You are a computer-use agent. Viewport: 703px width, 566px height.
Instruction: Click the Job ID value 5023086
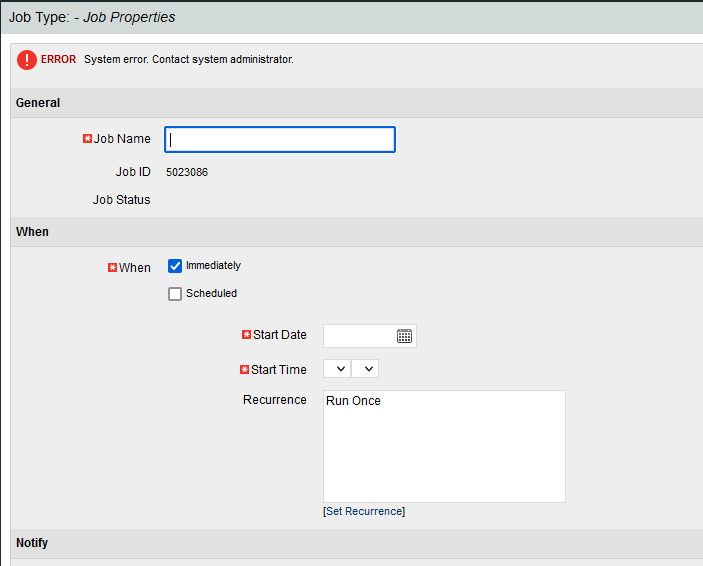tap(187, 172)
